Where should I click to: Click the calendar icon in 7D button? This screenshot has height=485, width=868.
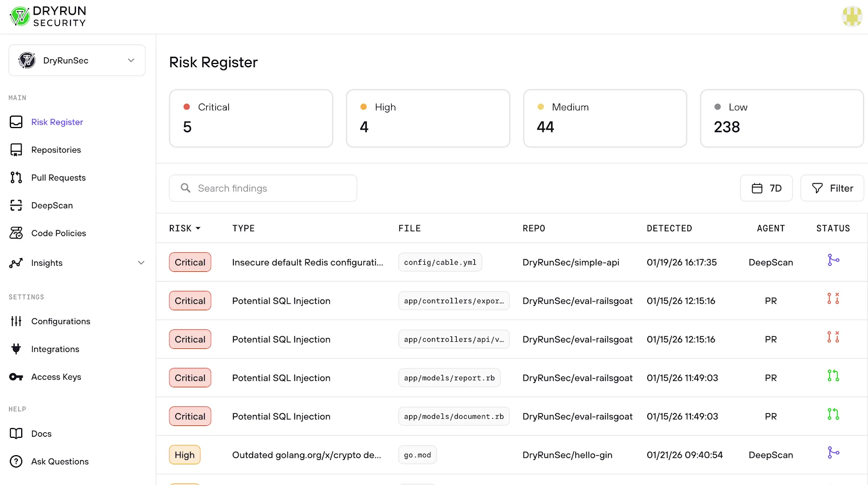pos(757,188)
